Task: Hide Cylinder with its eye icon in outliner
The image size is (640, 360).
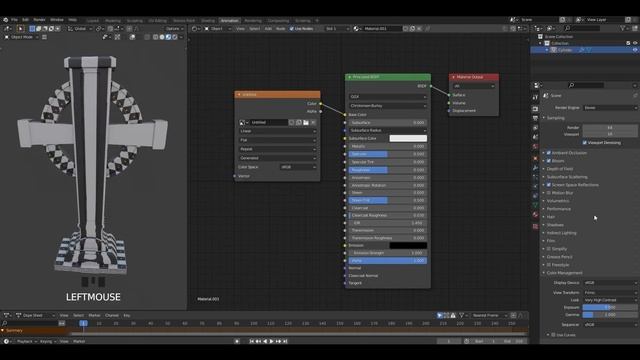Action: [635, 50]
